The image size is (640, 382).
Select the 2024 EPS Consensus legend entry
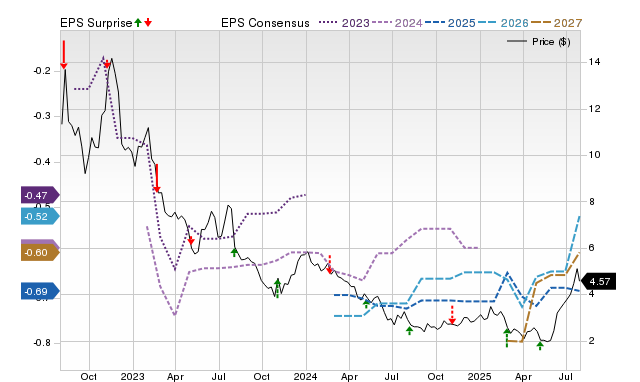point(397,23)
